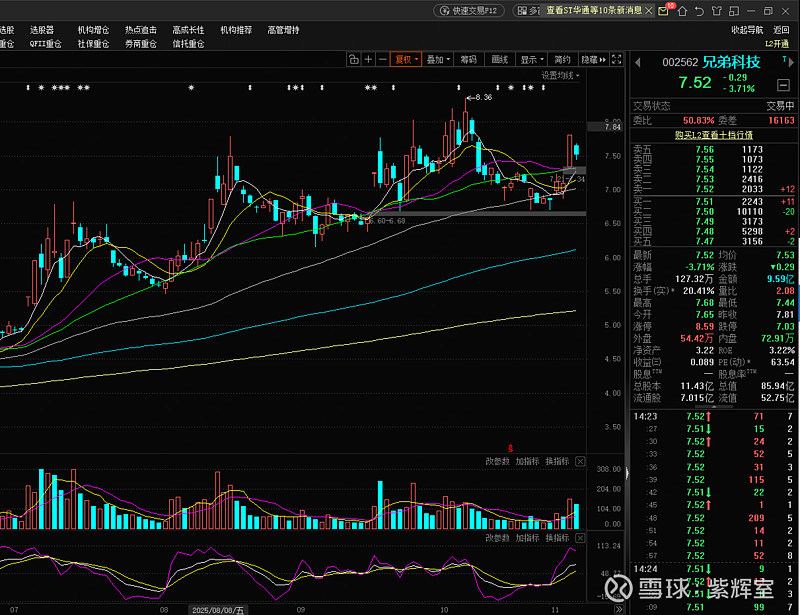The image size is (800, 615).
Task: Click 改参数 on the bottom indicator panel
Action: point(497,538)
